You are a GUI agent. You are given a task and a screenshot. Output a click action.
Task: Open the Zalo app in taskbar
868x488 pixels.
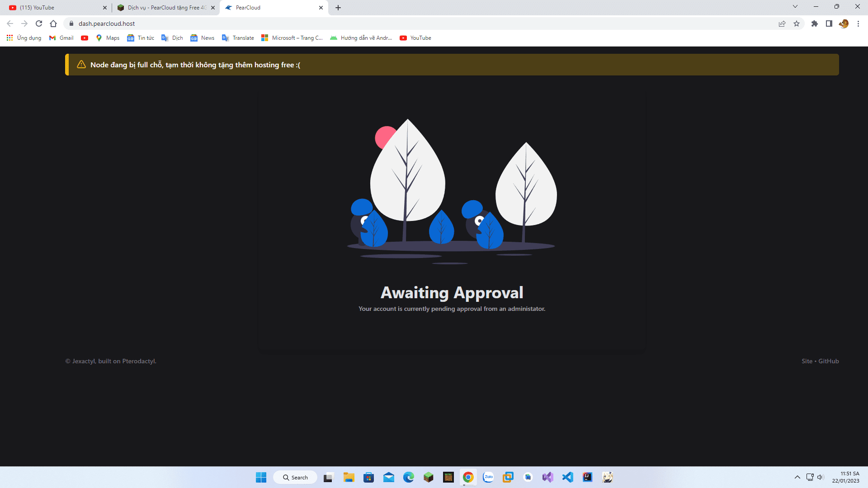coord(488,477)
